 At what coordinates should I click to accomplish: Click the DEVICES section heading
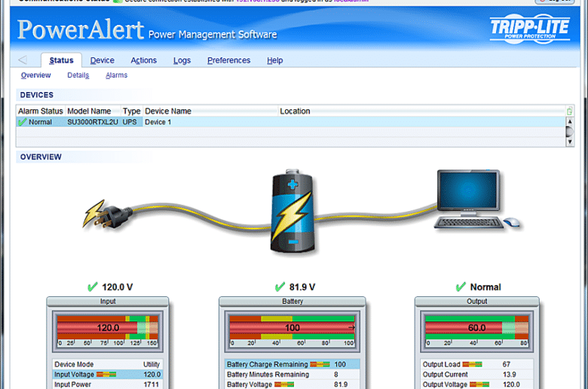(37, 95)
